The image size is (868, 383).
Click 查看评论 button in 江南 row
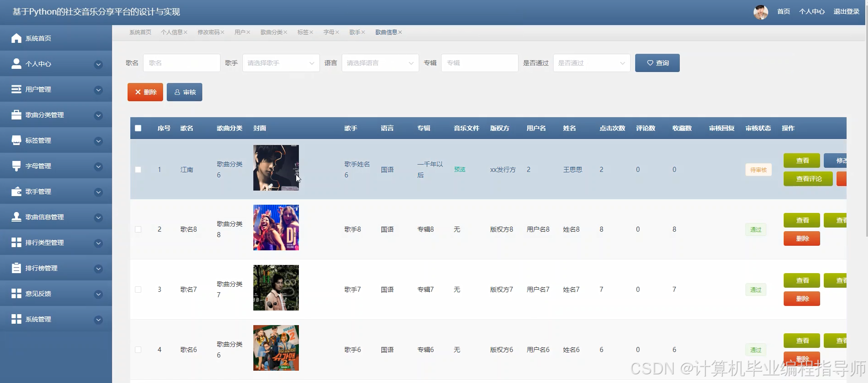[808, 179]
